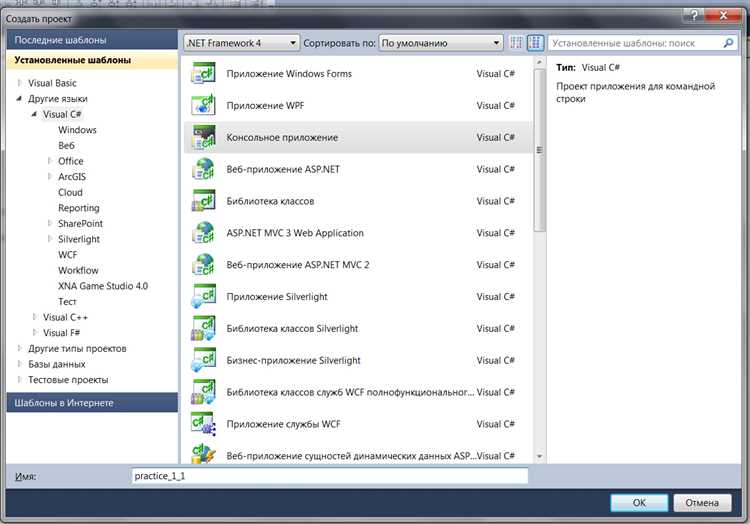Open the Установленные шаблоны section
Viewport: 750px width, 524px height.
(92, 60)
